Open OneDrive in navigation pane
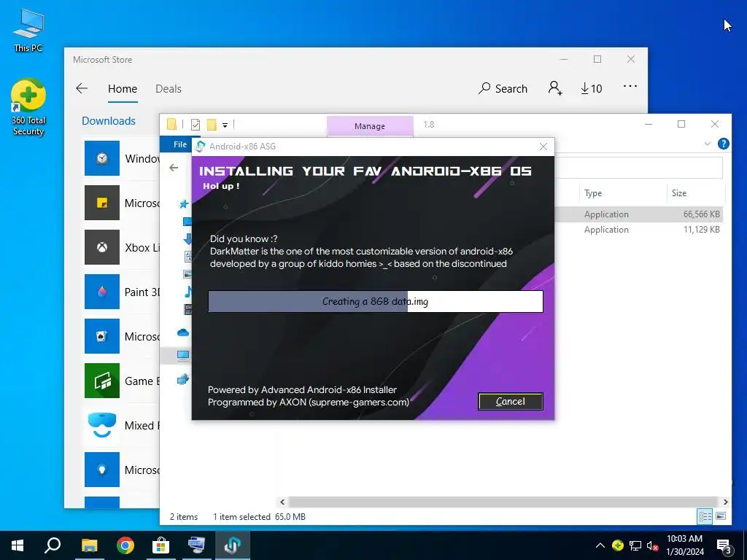This screenshot has width=747, height=560. [x=183, y=332]
